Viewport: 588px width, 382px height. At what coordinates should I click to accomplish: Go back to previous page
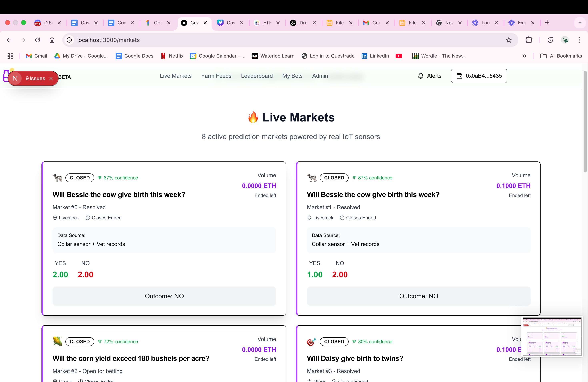point(9,40)
